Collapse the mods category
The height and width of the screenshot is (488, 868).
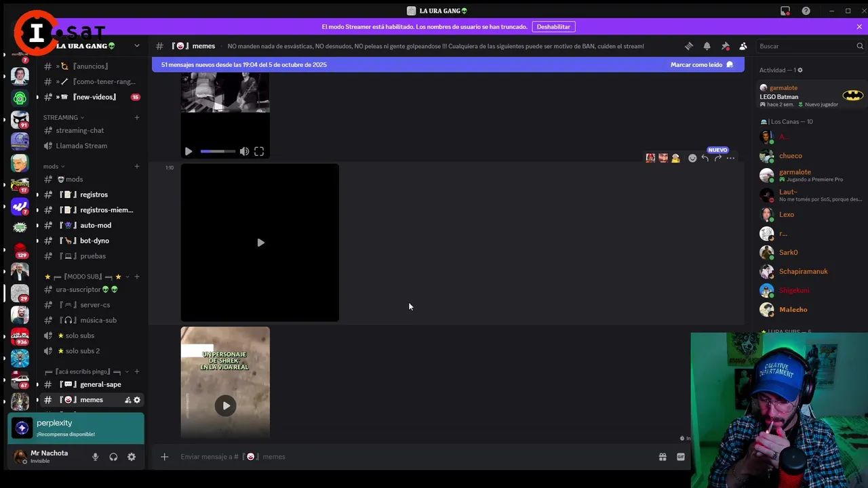coord(54,166)
